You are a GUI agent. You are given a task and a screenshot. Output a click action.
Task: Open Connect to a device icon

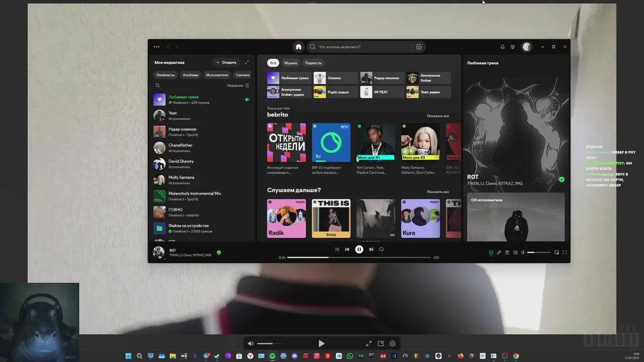pos(515,252)
